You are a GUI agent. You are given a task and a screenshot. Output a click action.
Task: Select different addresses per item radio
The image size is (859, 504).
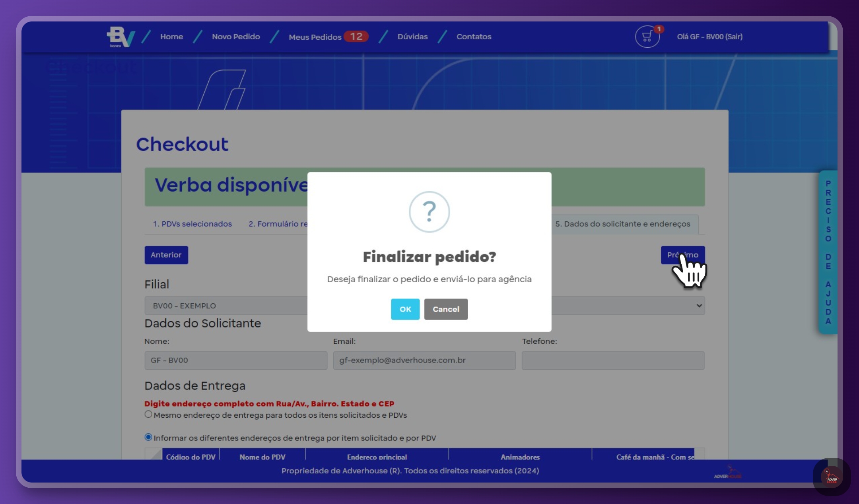click(x=148, y=437)
